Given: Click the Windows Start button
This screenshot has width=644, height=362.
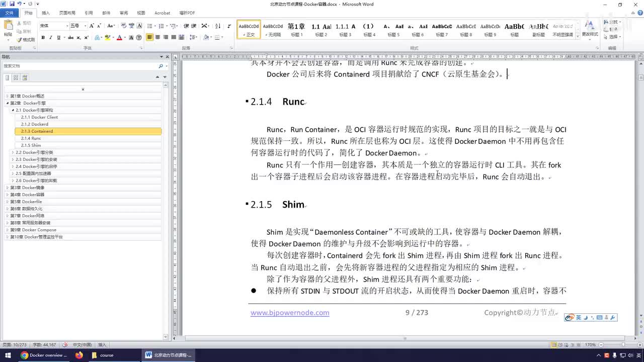Looking at the screenshot, I should click(x=8, y=355).
